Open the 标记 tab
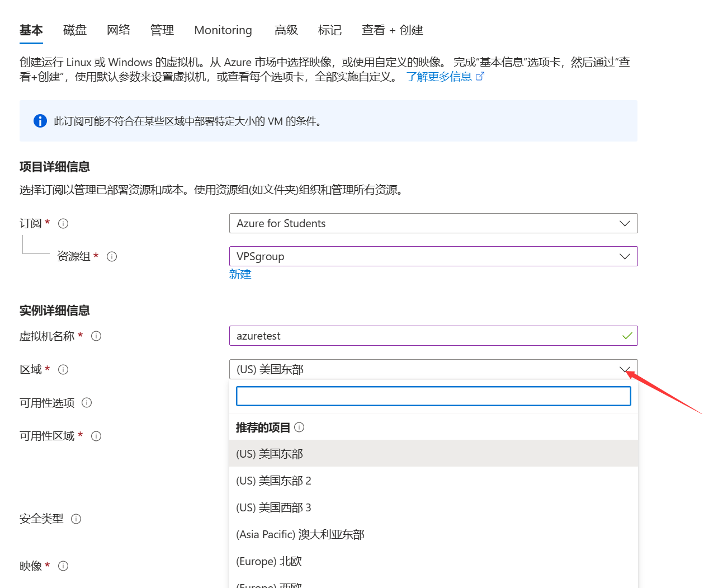This screenshot has width=718, height=588. point(330,30)
